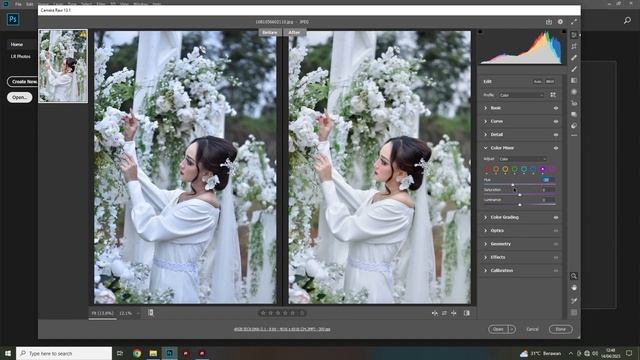Viewport: 640px width, 360px height.
Task: Select the Zoom magnifier tool
Action: tap(573, 276)
